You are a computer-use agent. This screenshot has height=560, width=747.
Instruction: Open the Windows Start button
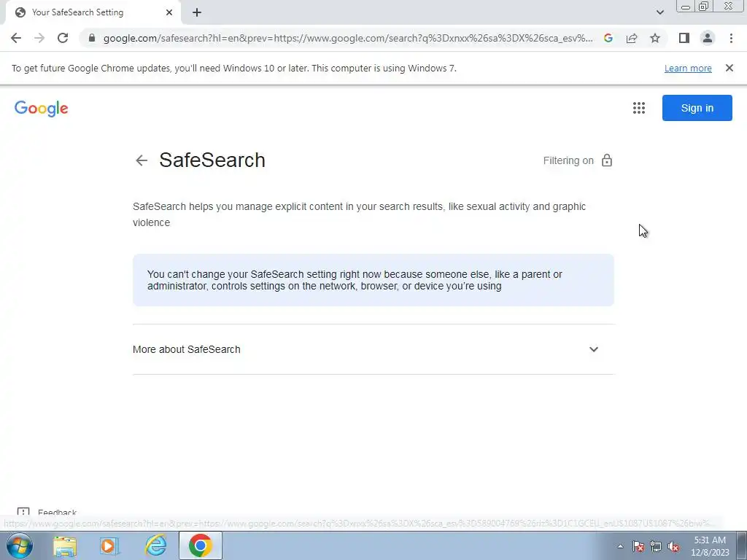click(x=20, y=545)
